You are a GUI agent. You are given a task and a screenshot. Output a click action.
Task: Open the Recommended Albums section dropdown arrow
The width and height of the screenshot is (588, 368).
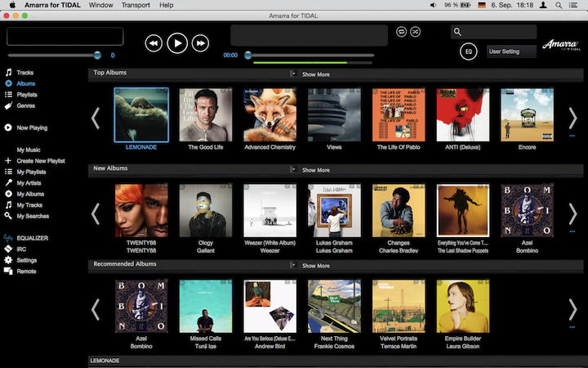[x=293, y=265]
